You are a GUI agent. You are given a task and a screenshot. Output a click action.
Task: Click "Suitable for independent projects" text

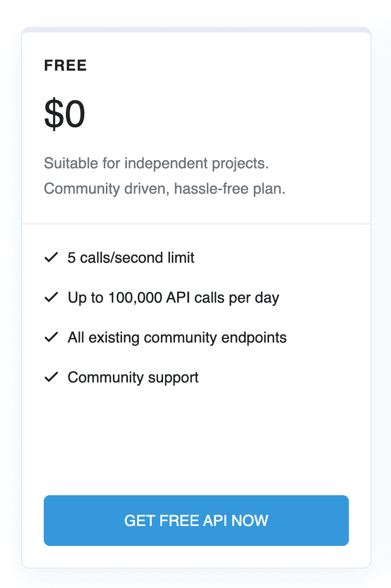coord(156,163)
